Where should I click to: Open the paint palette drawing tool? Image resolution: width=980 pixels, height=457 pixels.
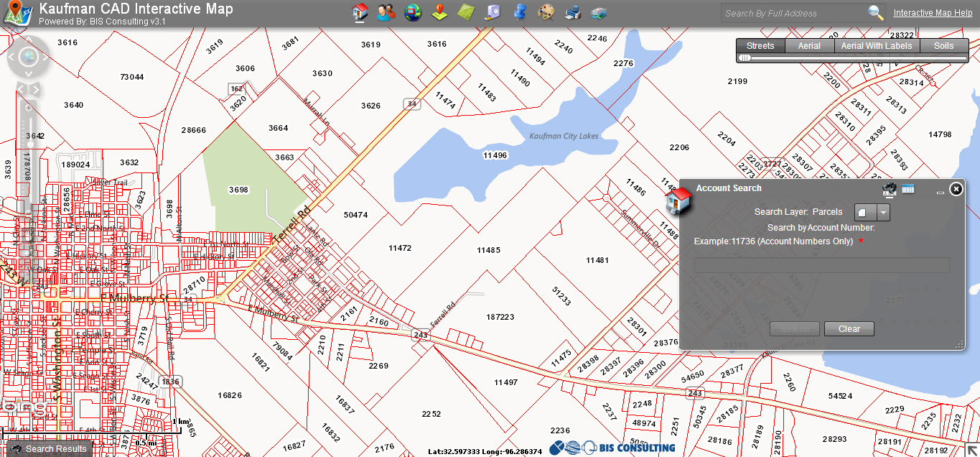[546, 12]
